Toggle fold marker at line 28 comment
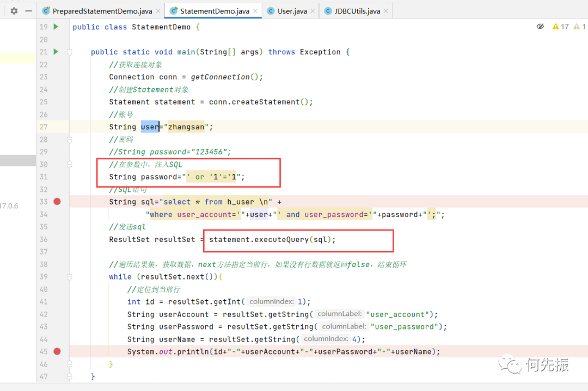This screenshot has width=588, height=391. [x=69, y=140]
